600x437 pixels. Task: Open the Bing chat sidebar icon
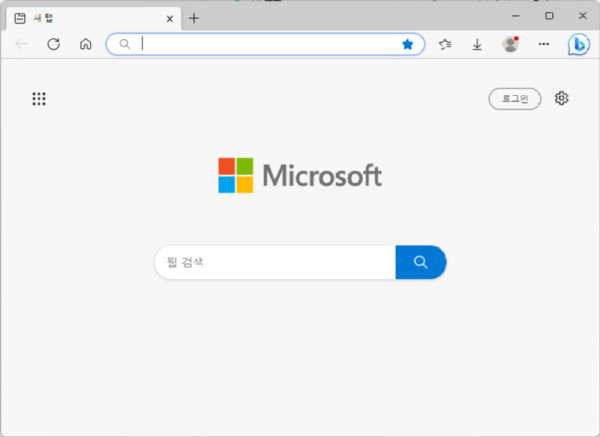[x=579, y=45]
